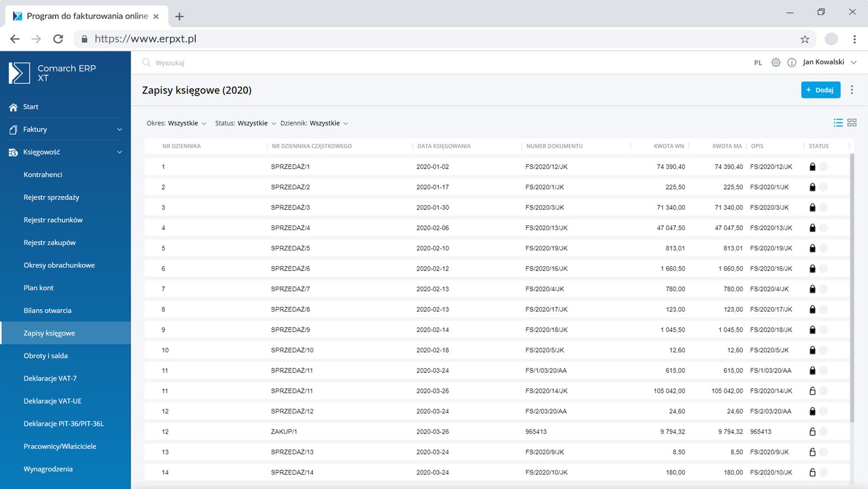Screen dimensions: 868x489
Task: Sort by Numer dokumentu column header
Action: pyautogui.click(x=555, y=146)
